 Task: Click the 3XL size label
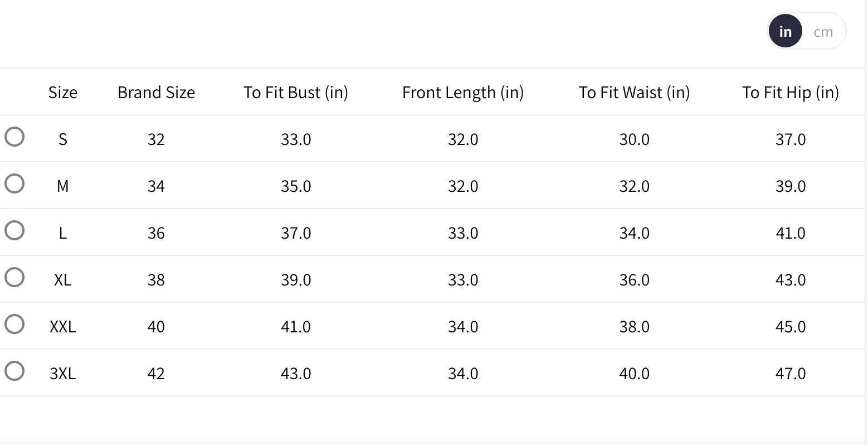point(63,373)
